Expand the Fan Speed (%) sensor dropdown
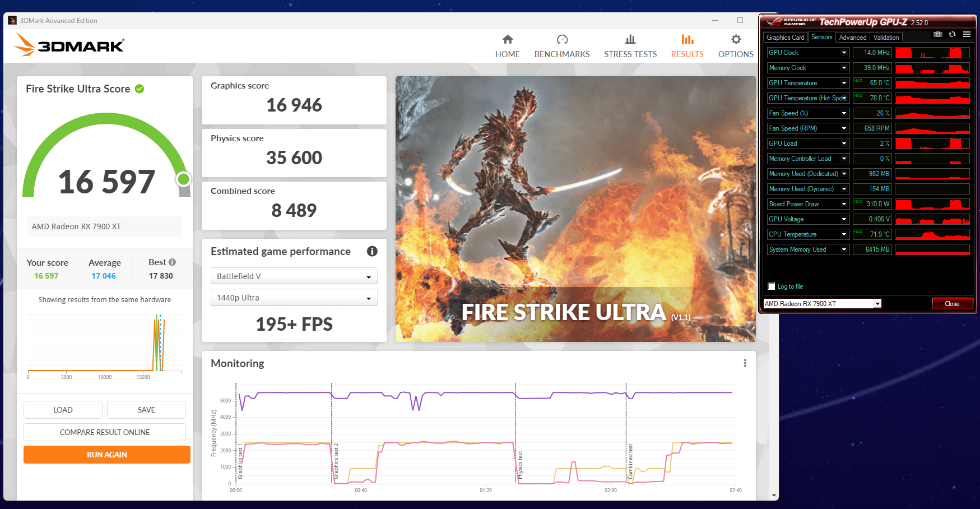This screenshot has height=509, width=980. click(844, 113)
